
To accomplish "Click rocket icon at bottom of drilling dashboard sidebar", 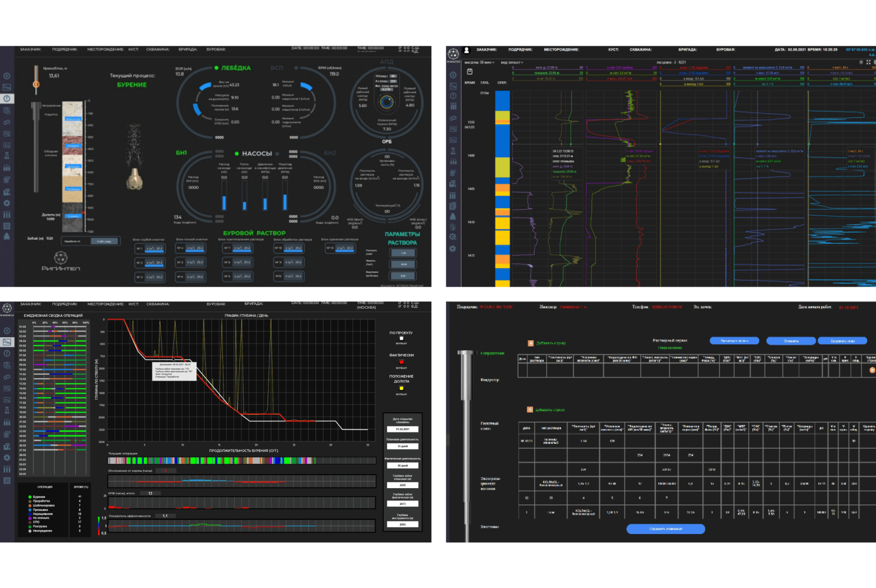I will click(7, 236).
